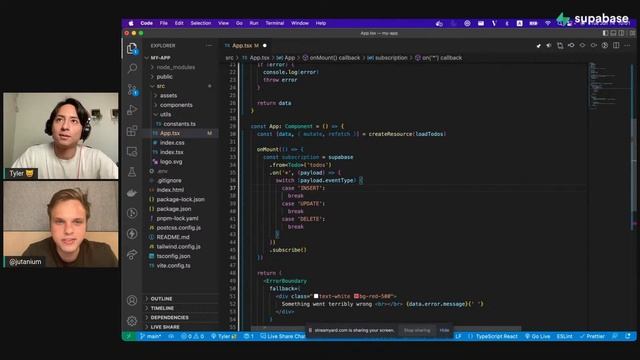This screenshot has width=640, height=360.
Task: Click Prettier in status bar
Action: (x=592, y=336)
